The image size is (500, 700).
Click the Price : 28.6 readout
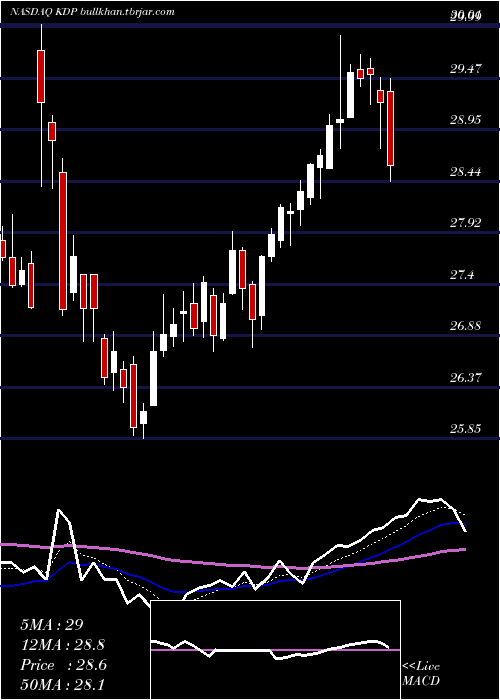pyautogui.click(x=63, y=665)
